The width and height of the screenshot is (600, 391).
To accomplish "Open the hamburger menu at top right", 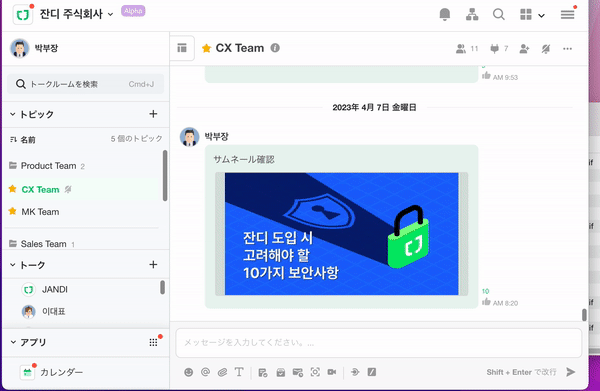I will point(567,15).
